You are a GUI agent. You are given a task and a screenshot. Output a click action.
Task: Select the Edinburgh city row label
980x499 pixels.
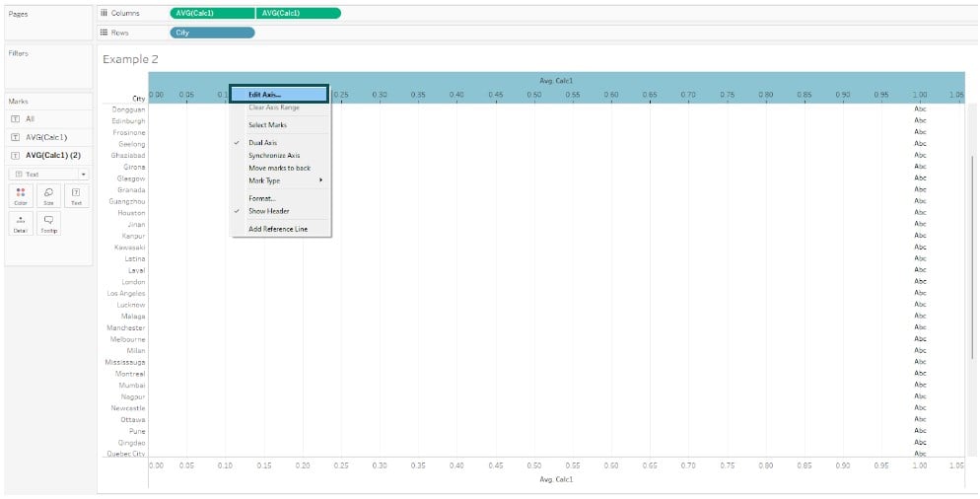(x=128, y=120)
